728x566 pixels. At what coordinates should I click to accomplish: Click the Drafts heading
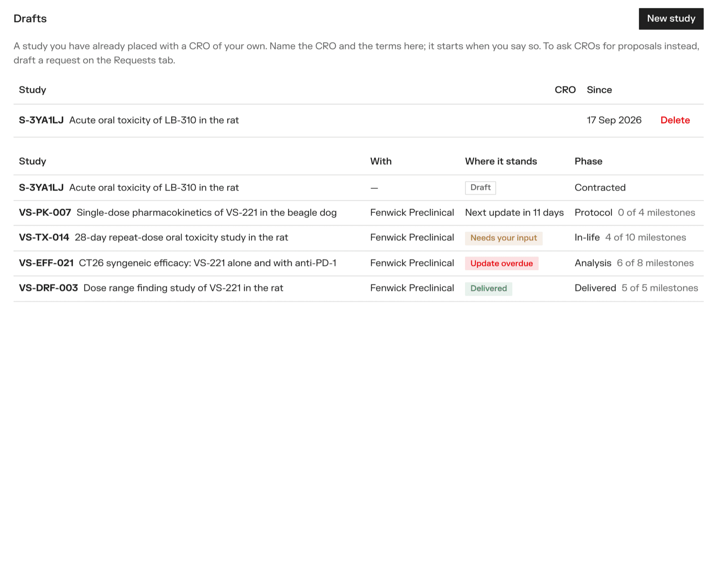point(30,19)
